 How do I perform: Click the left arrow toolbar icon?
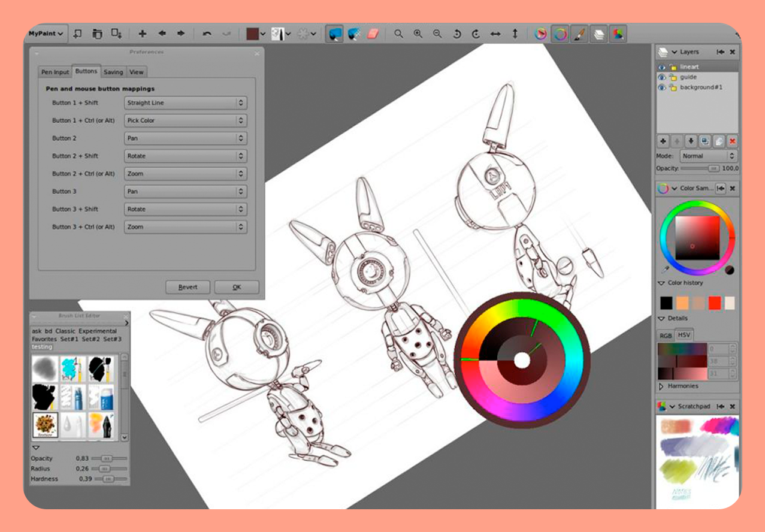(x=162, y=34)
